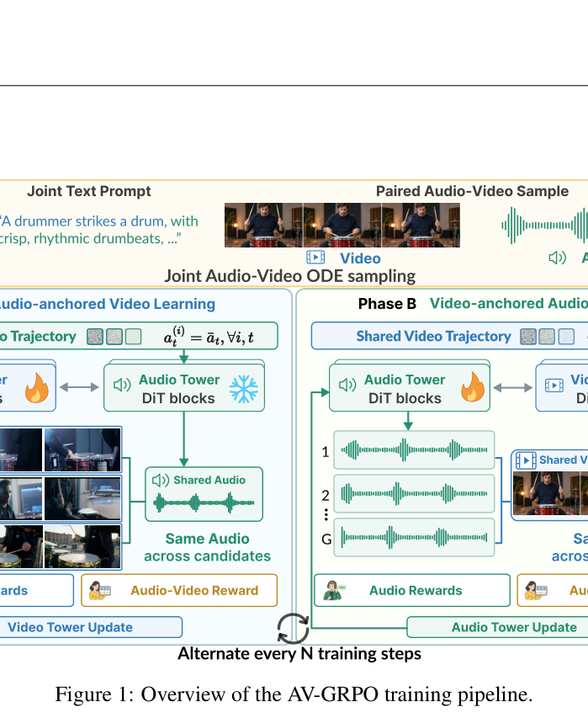Click the Shared Video Trajectory bar label

434,336
